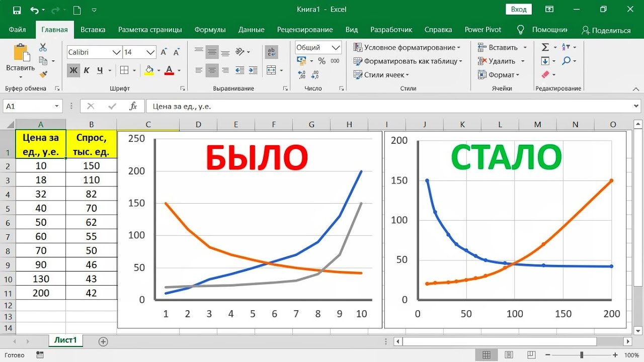
Task: Toggle Underline (Ч) formatting
Action: [x=100, y=70]
